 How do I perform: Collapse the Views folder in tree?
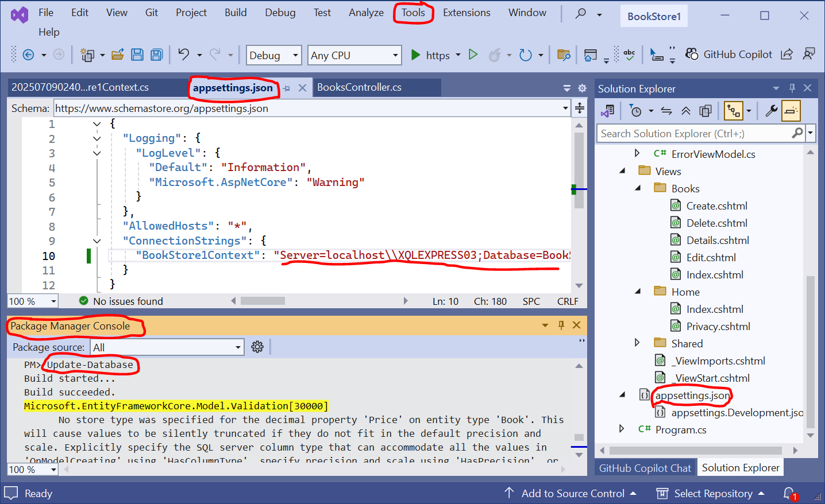coord(622,171)
